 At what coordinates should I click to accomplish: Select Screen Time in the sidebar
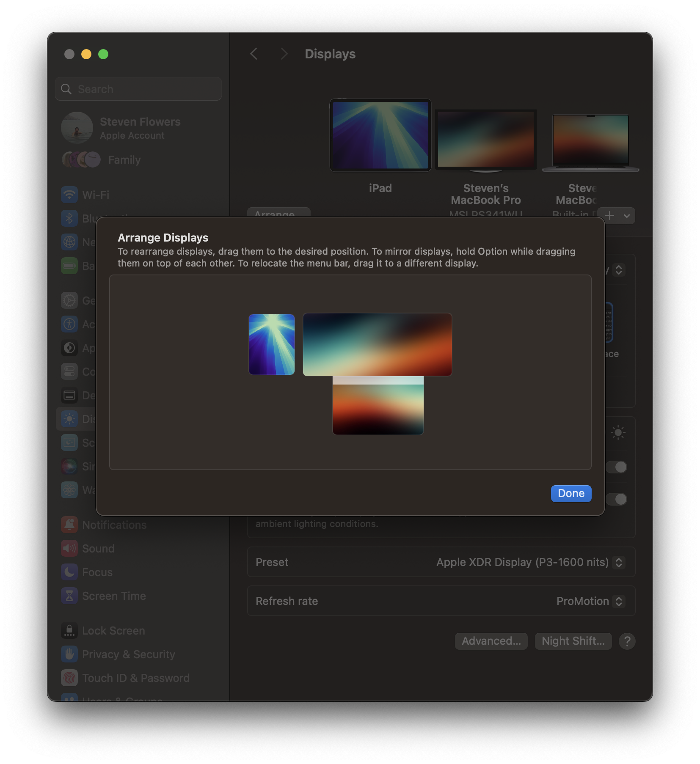pos(114,596)
